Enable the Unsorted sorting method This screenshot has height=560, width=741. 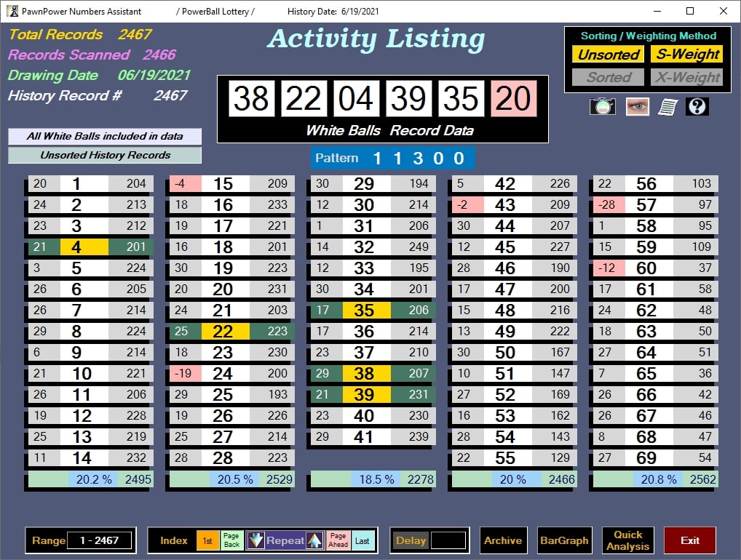click(607, 55)
